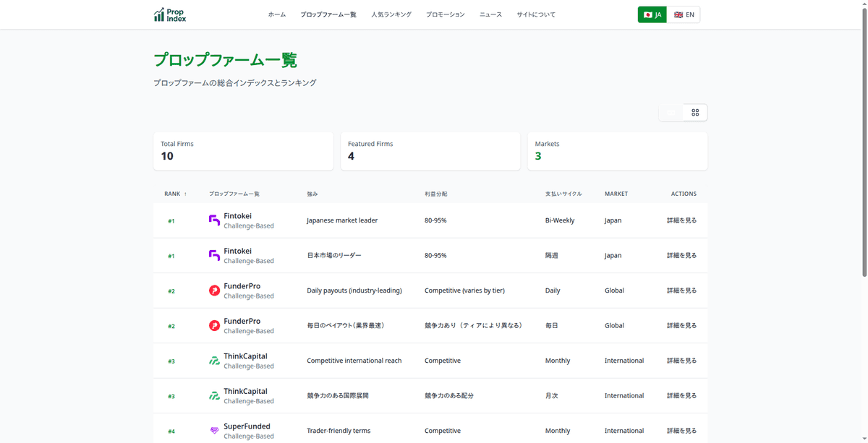Click '毎日のペイアウト（業界最速）' cell
868x443 pixels.
tap(346, 326)
